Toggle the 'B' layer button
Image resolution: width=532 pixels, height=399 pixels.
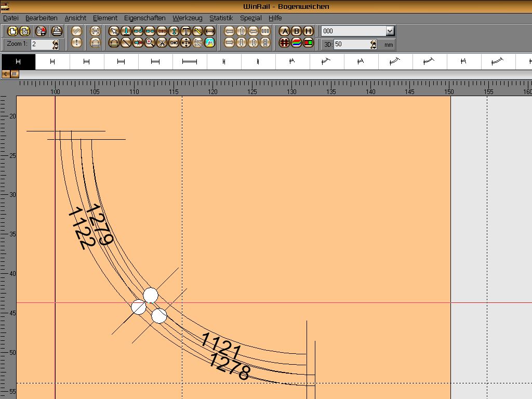tap(296, 31)
